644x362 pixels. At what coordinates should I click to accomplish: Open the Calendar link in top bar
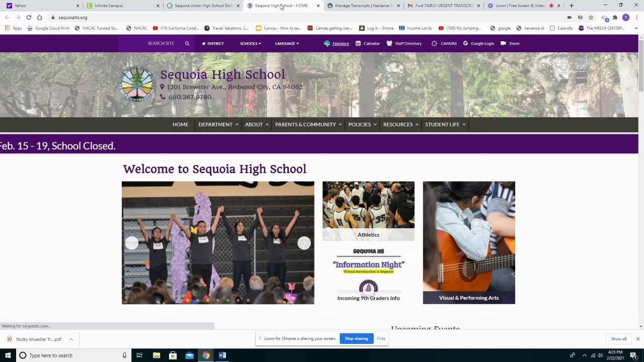[x=367, y=43]
